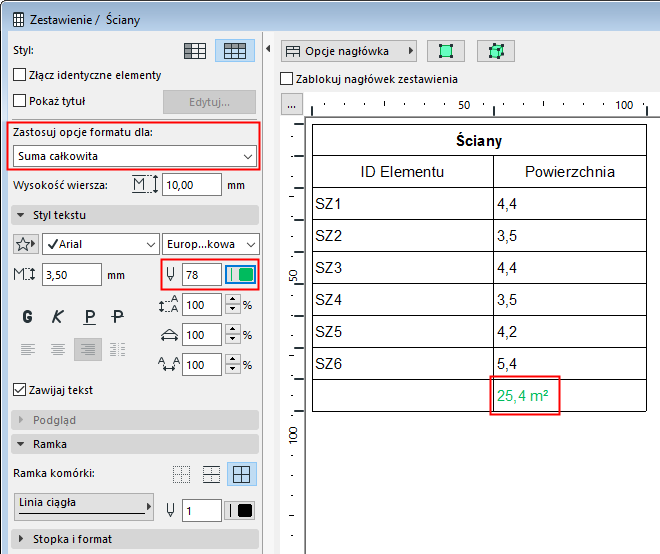Click the character spacing percent field
Viewport: 660px width, 554px height.
[202, 365]
